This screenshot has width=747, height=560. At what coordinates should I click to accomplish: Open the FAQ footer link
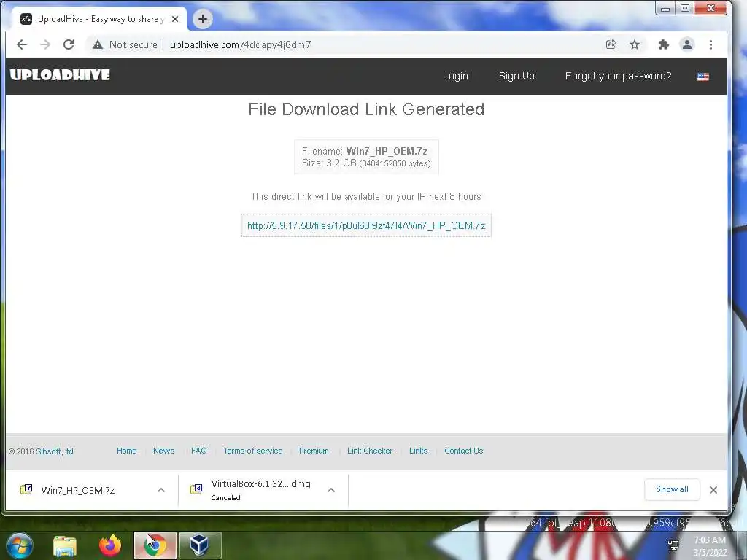click(x=198, y=451)
